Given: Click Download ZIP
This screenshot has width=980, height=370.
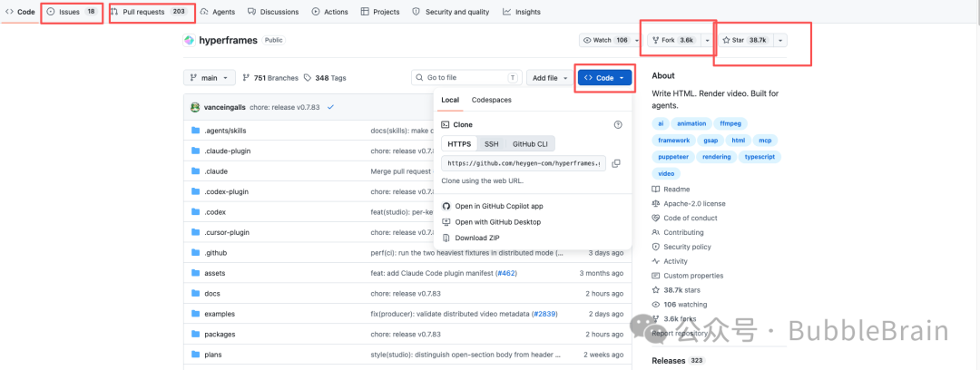Looking at the screenshot, I should 477,239.
